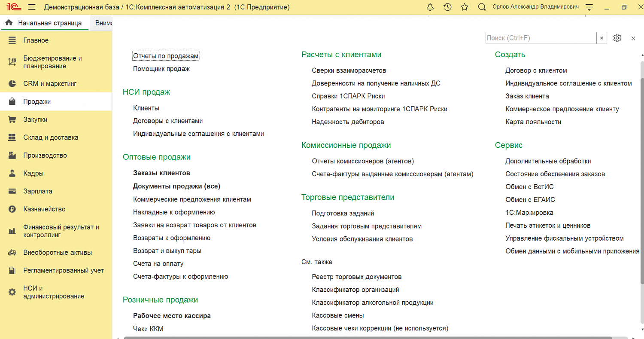Select Казначейство section in sidebar
This screenshot has height=339, width=644.
(56, 209)
